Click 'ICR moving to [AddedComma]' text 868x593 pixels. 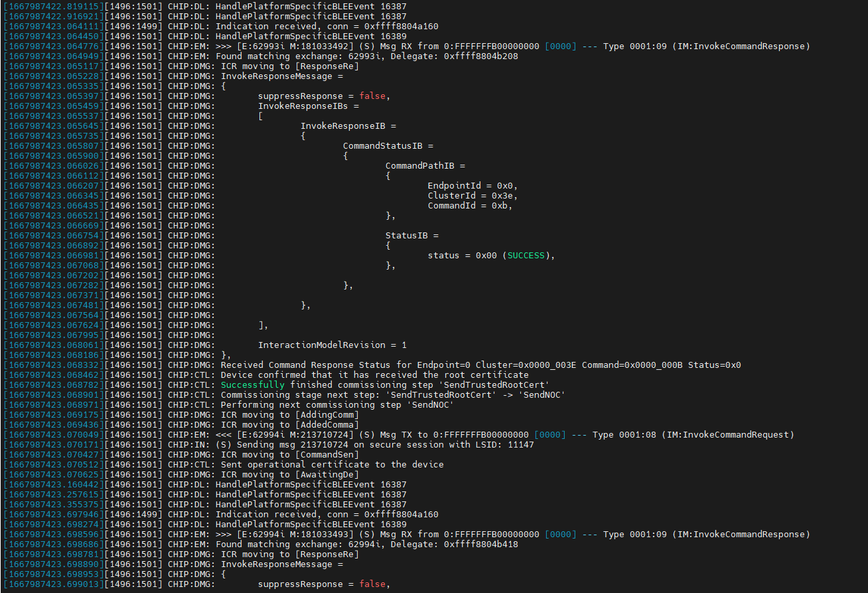(290, 424)
